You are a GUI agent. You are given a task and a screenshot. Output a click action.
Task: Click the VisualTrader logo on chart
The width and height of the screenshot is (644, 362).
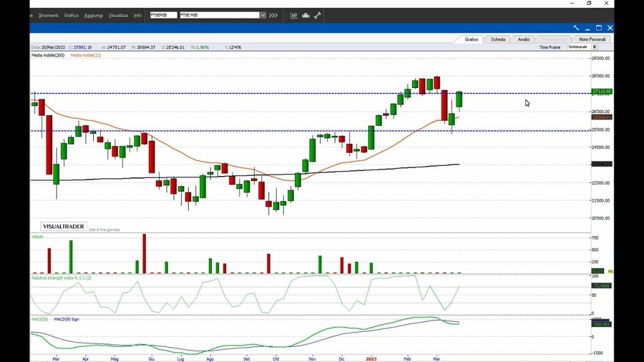[62, 226]
